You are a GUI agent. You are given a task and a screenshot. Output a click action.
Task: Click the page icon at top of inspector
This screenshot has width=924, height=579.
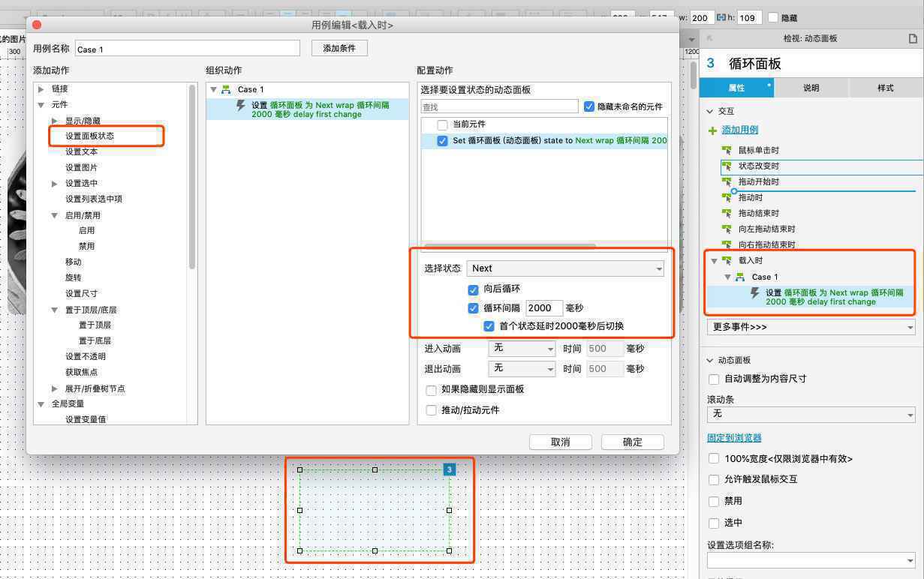pyautogui.click(x=913, y=38)
